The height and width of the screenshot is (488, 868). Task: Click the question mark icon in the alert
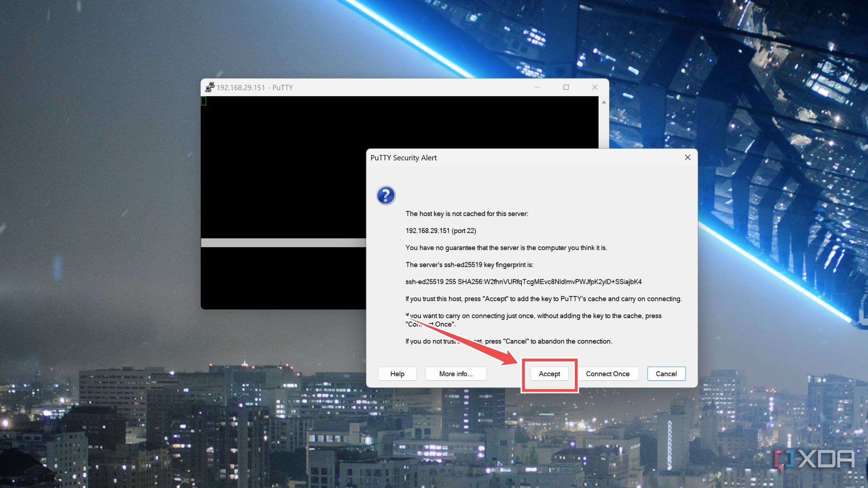pos(386,195)
